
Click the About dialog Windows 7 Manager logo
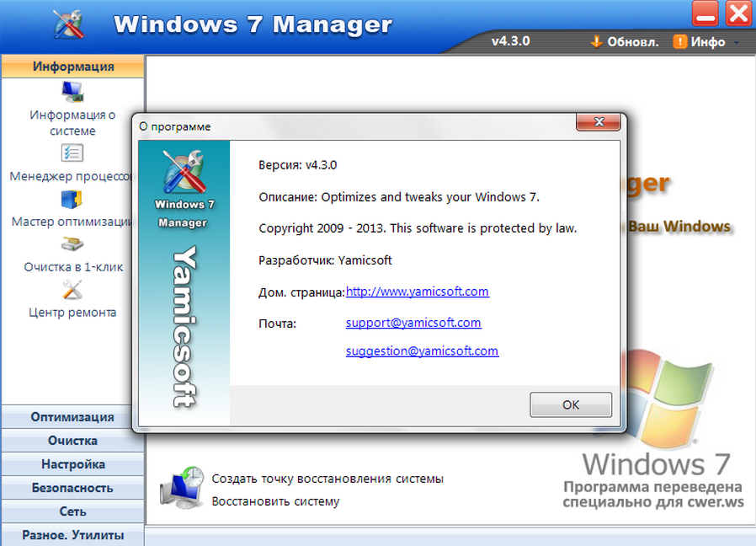(x=184, y=171)
